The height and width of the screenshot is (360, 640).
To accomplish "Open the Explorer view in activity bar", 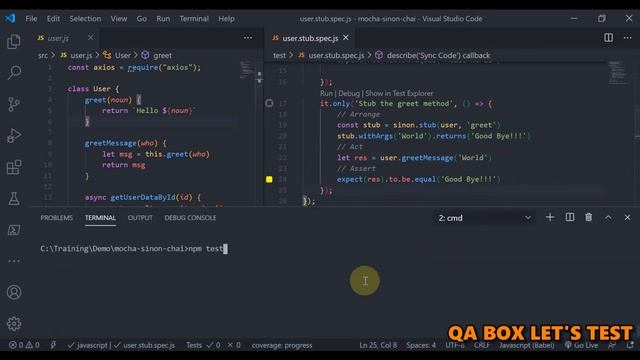I will tap(14, 42).
